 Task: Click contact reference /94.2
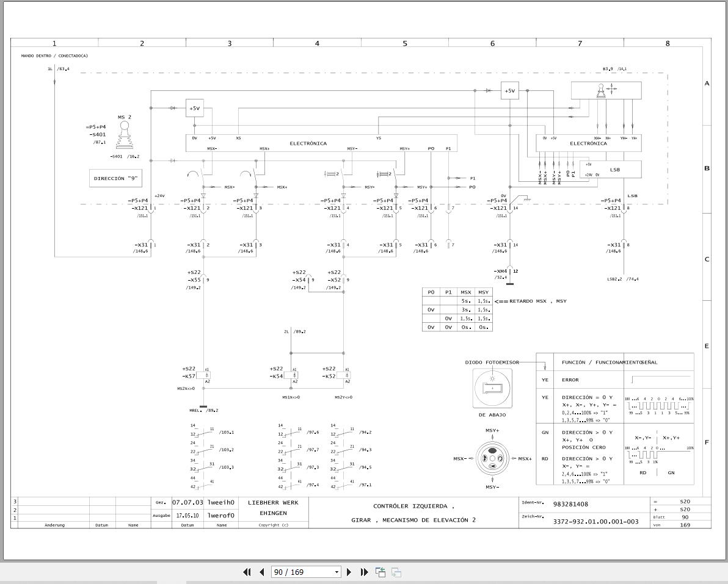click(365, 432)
